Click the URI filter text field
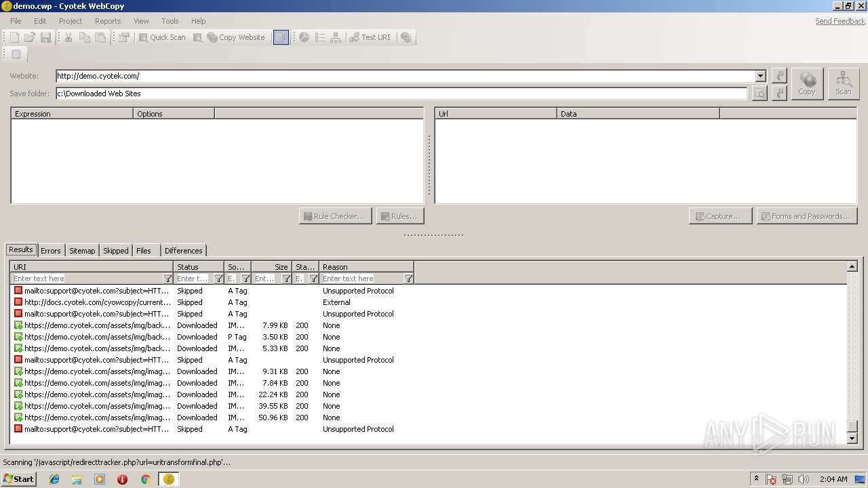868x488 pixels. (87, 279)
